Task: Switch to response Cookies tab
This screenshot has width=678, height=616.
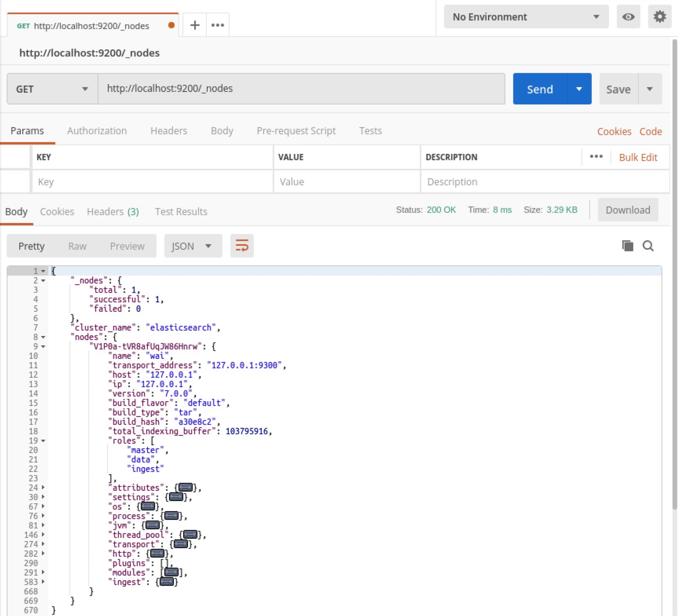Action: pos(57,212)
